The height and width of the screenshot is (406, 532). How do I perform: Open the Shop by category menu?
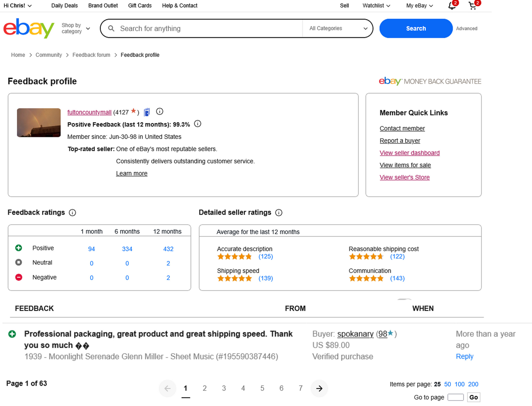coord(75,28)
